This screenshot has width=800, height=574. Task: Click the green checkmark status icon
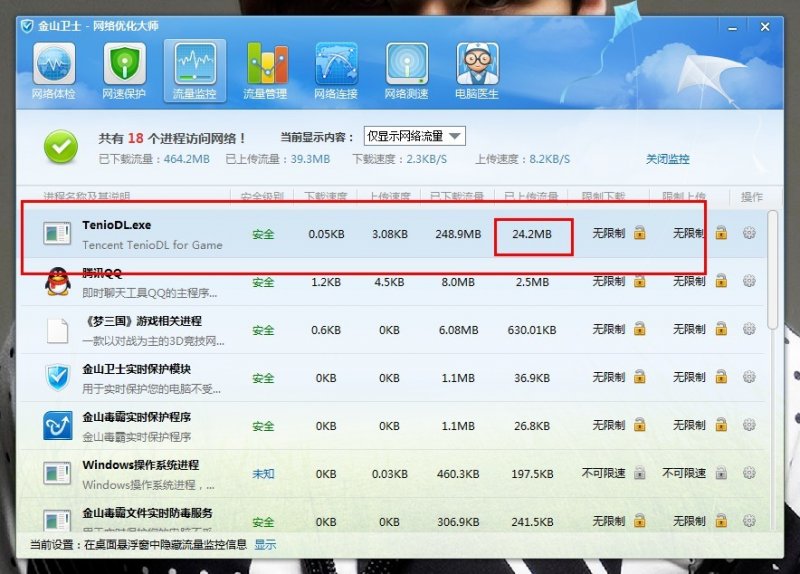click(x=61, y=147)
